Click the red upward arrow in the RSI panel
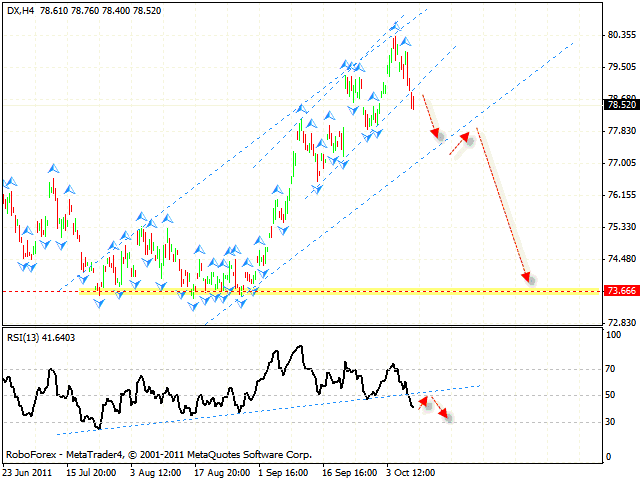Image resolution: width=640 pixels, height=480 pixels. click(425, 403)
